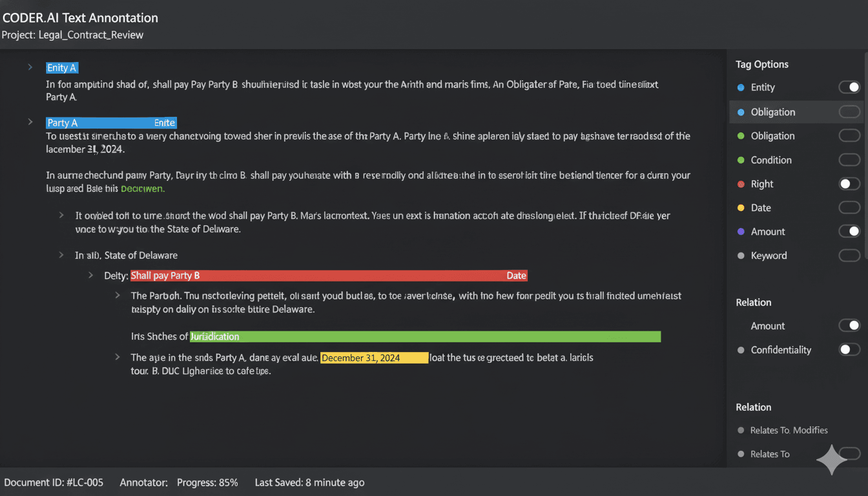Enable the Date tag toggle
Screen dimensions: 868x496
[x=849, y=208]
